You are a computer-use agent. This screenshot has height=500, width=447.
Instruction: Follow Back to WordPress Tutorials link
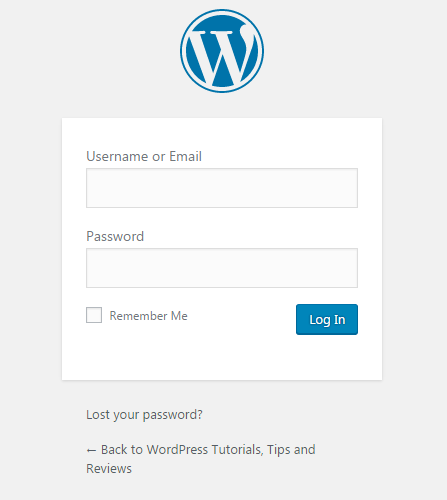coord(201,459)
